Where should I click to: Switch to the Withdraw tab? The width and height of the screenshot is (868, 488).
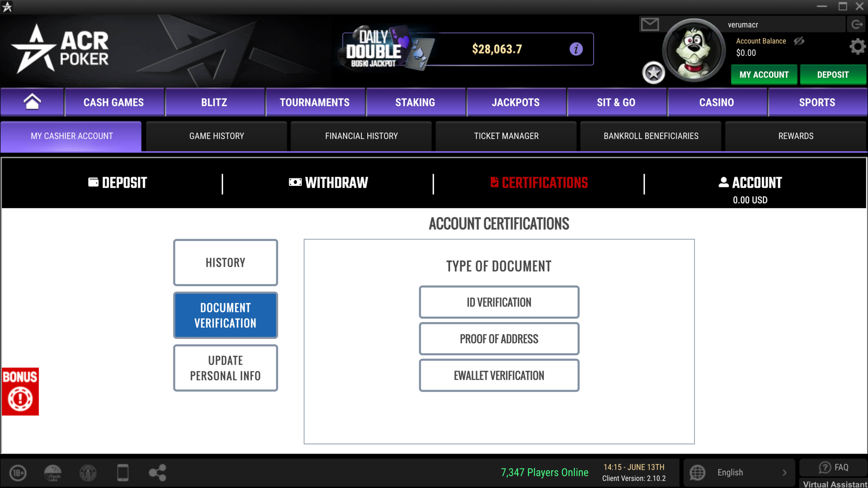(x=328, y=182)
